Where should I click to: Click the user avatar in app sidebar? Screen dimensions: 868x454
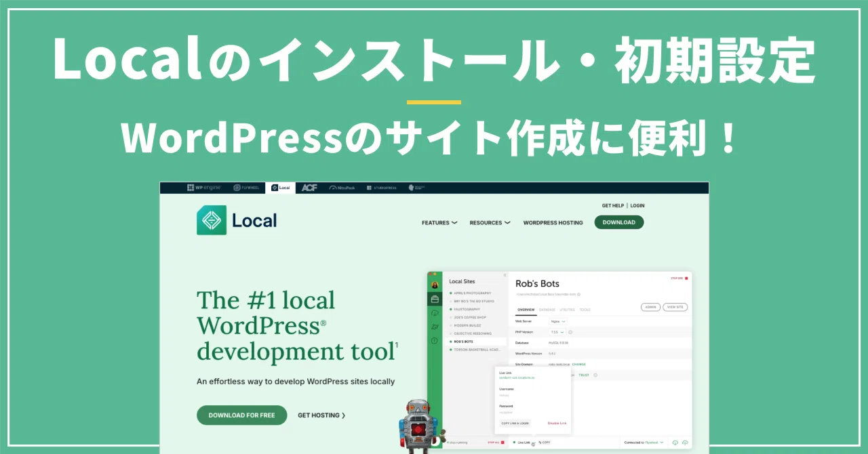point(435,285)
